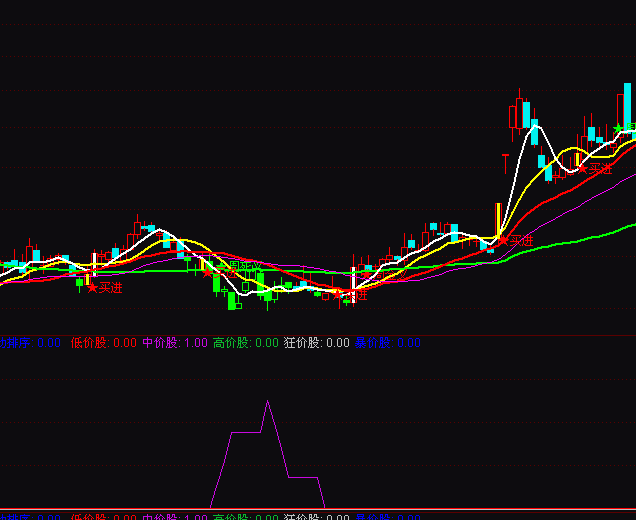Viewport: 636px width, 520px height.
Task: Click the rightmost red star 买进 signal
Action: click(x=581, y=170)
